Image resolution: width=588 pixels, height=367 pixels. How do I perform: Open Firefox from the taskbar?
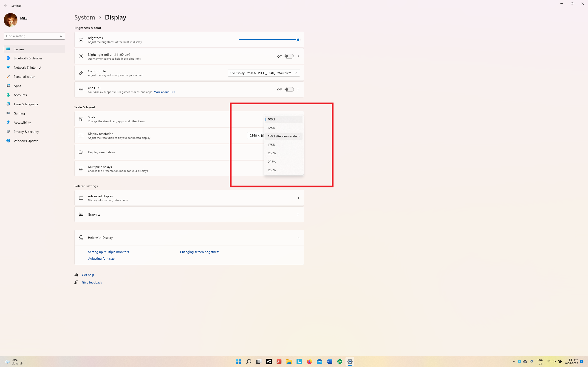click(309, 362)
